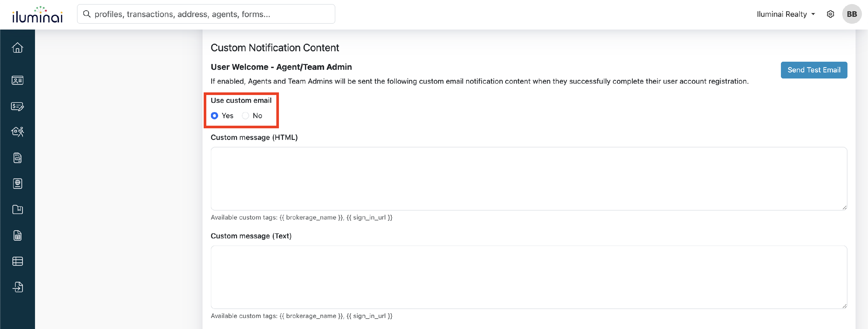
Task: Open the contact card profiles icon
Action: [x=18, y=80]
